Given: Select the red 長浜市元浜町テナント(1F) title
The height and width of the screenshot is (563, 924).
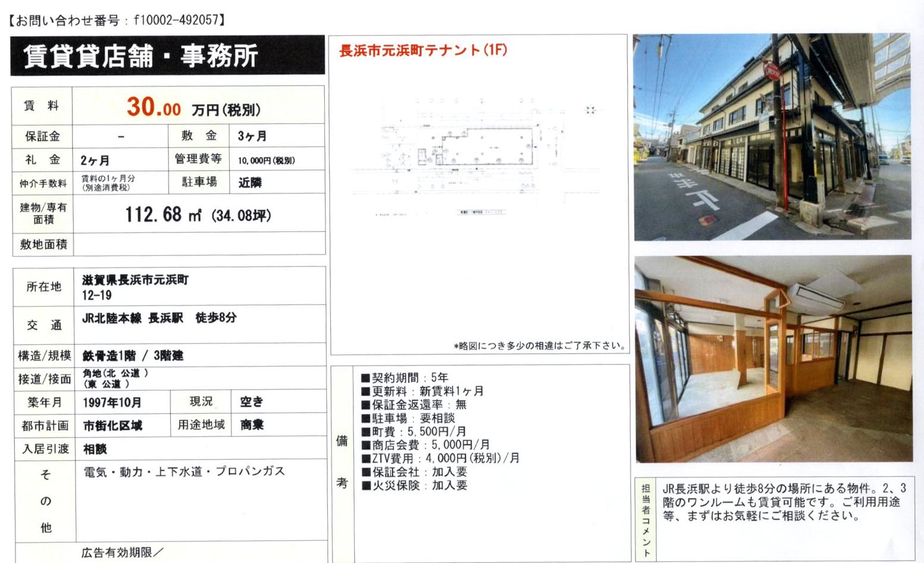Looking at the screenshot, I should (x=423, y=51).
